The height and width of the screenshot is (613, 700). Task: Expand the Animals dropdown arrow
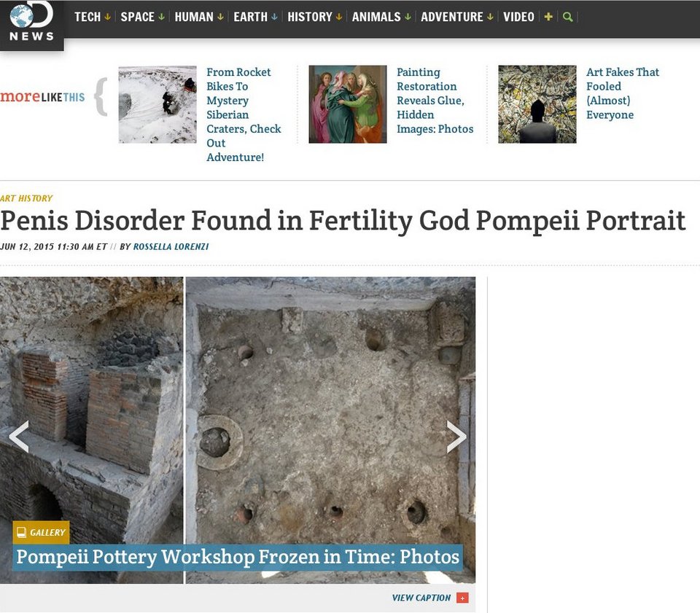(408, 17)
